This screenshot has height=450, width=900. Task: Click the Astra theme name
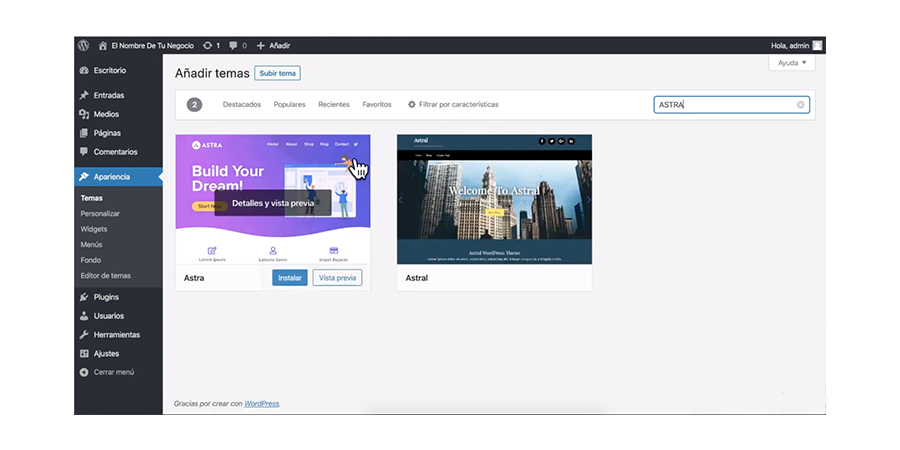pos(194,278)
